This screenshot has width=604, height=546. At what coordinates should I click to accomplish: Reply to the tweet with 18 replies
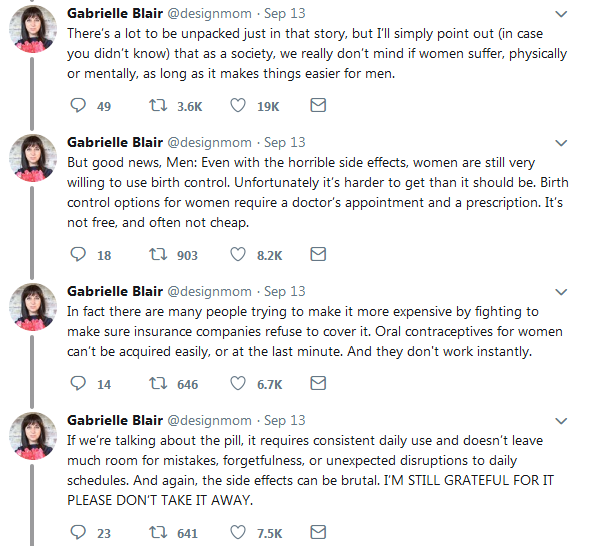tap(81, 255)
